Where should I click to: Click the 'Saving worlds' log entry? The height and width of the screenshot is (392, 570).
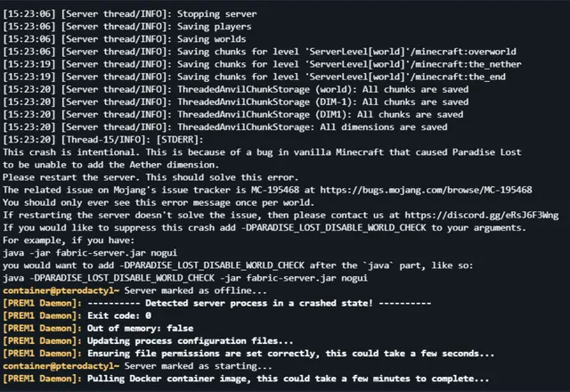(x=125, y=39)
